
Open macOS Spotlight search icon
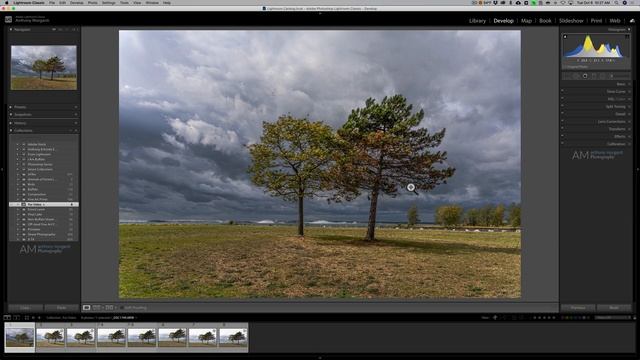pyautogui.click(x=616, y=2)
